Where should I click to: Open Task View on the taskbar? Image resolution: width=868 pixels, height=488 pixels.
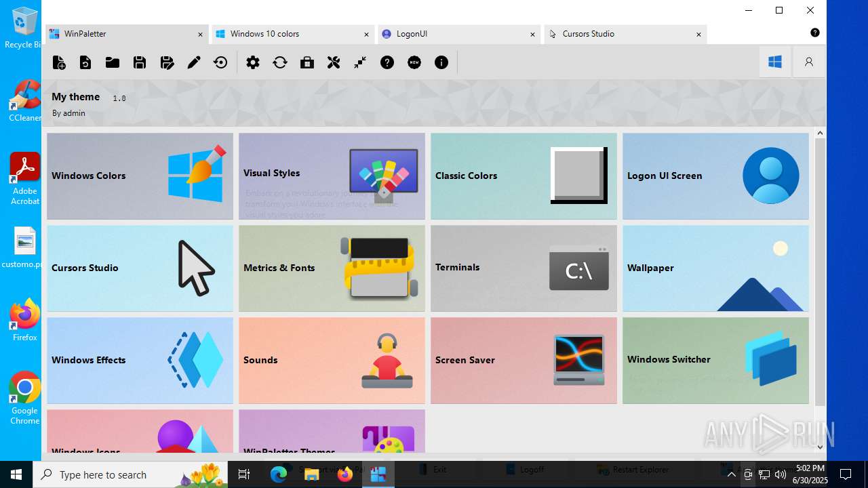pos(244,474)
